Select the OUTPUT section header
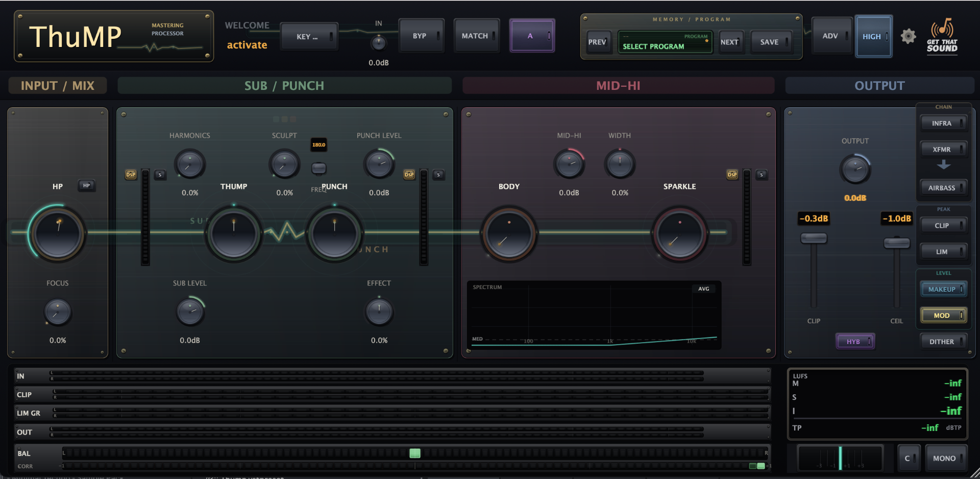Viewport: 980px width, 479px height. pos(879,85)
